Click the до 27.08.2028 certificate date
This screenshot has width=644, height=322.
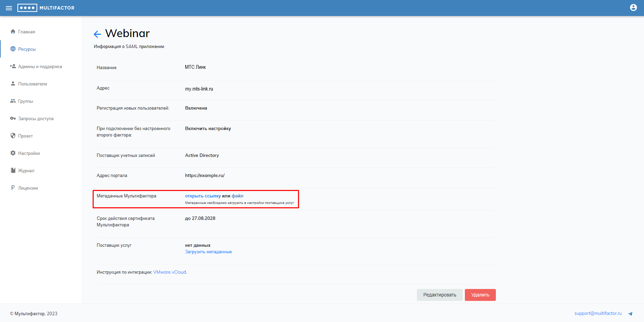(200, 219)
